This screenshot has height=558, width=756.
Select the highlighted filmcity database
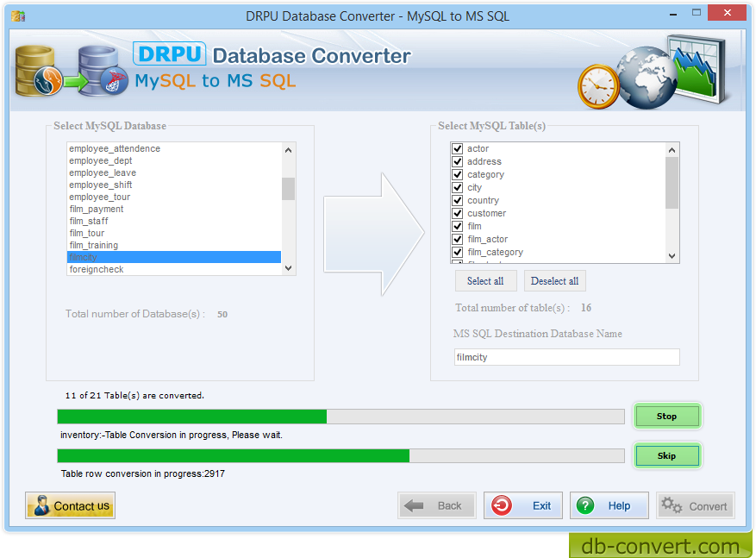[x=173, y=257]
